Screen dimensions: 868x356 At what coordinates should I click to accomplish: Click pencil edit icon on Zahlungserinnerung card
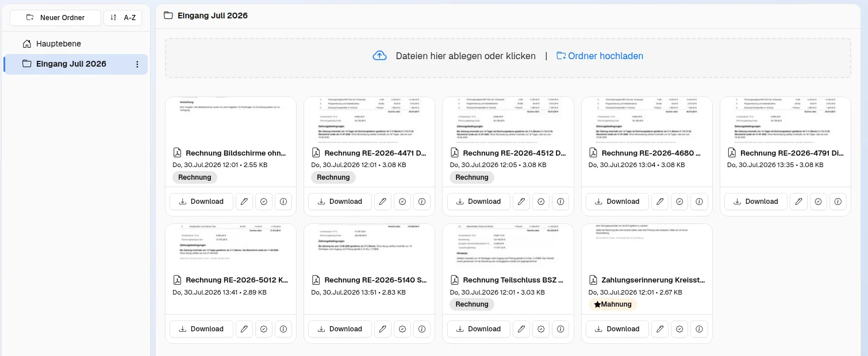click(660, 329)
